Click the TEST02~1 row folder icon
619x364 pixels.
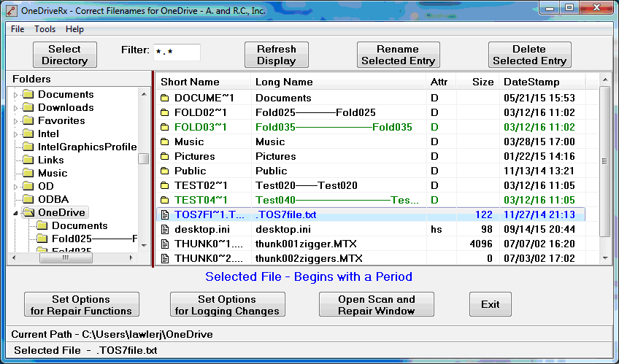tap(165, 185)
